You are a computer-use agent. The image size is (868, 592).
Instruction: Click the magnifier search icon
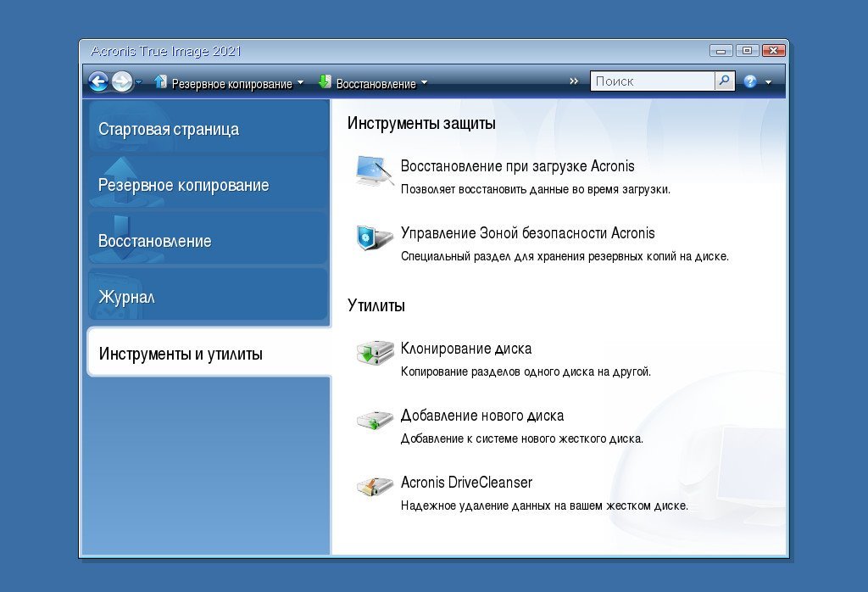[x=724, y=81]
